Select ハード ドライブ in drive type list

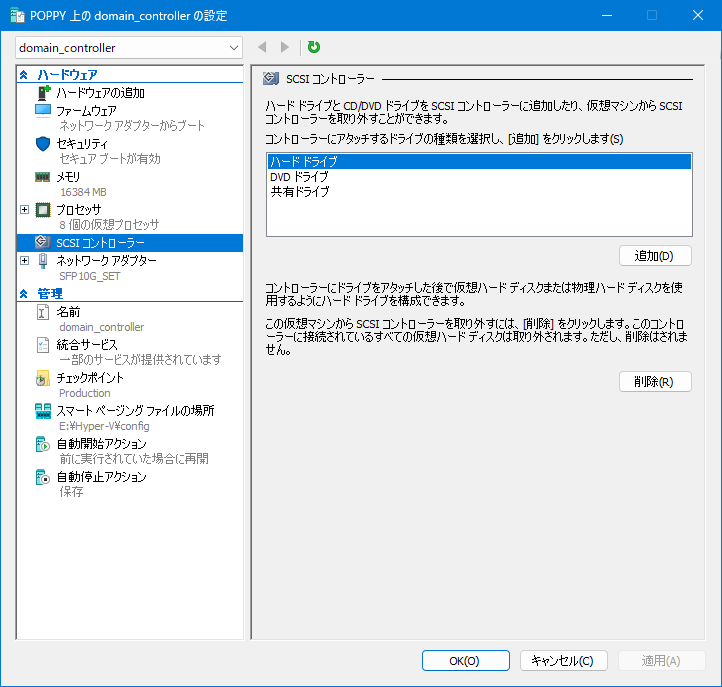click(x=479, y=162)
